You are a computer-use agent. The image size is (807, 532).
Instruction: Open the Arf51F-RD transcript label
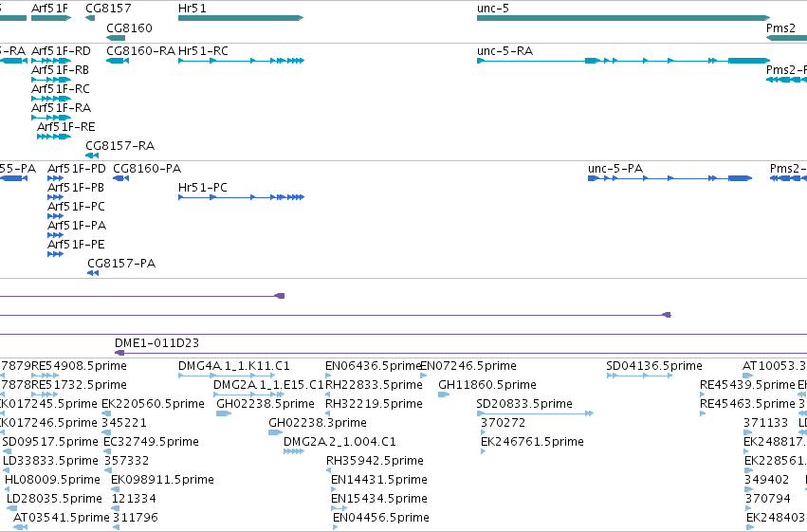61,51
